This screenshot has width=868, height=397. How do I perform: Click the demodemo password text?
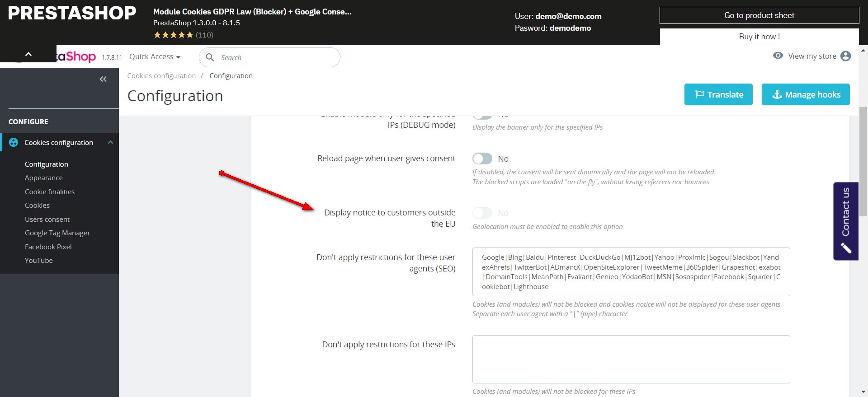coord(570,28)
